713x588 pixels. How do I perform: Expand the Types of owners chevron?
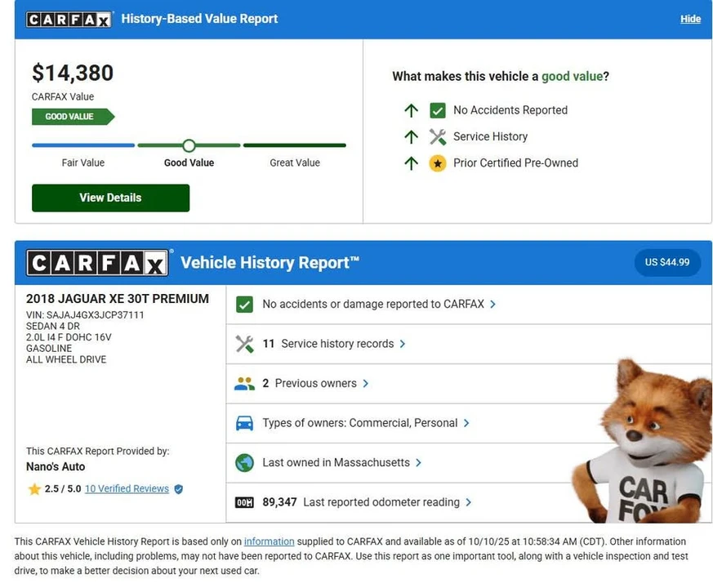coord(466,423)
